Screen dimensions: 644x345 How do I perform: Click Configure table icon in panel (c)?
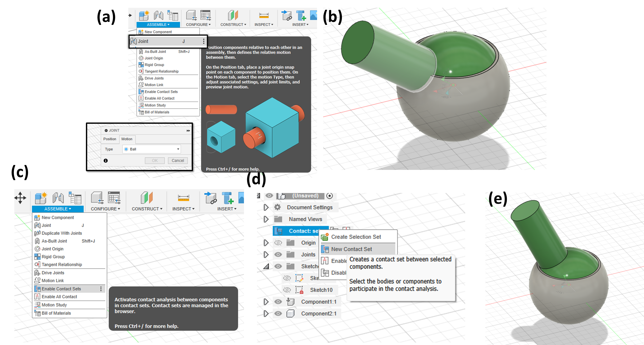pyautogui.click(x=114, y=198)
